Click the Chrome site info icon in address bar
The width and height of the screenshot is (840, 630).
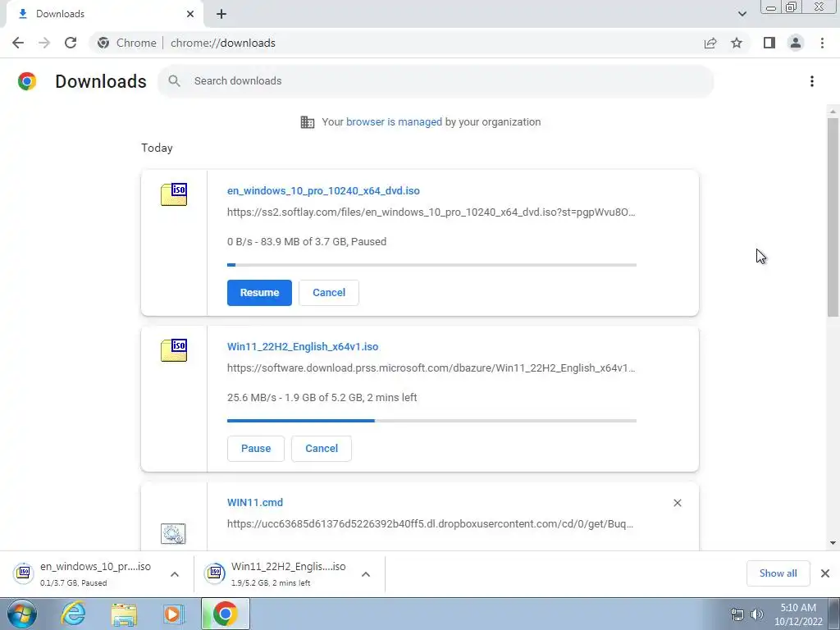[x=103, y=43]
